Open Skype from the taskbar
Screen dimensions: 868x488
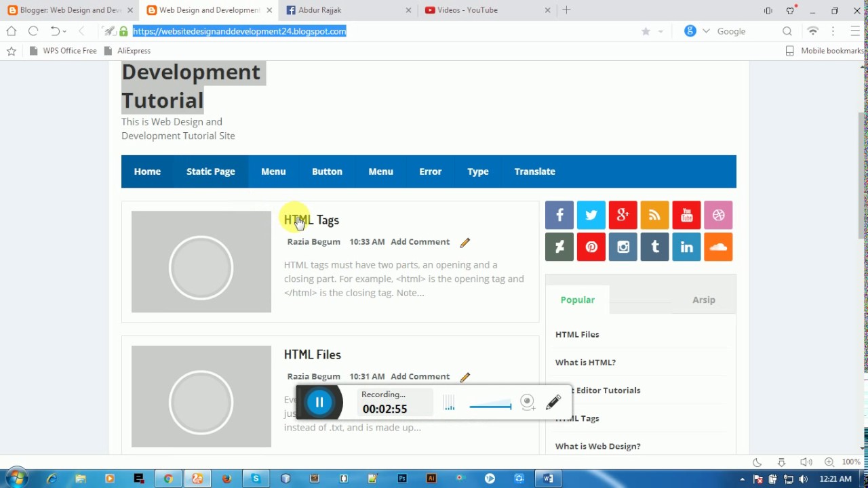click(x=256, y=479)
